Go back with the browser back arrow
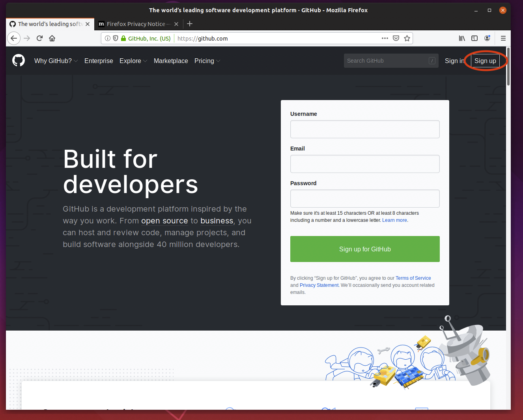523x420 pixels. coord(14,38)
